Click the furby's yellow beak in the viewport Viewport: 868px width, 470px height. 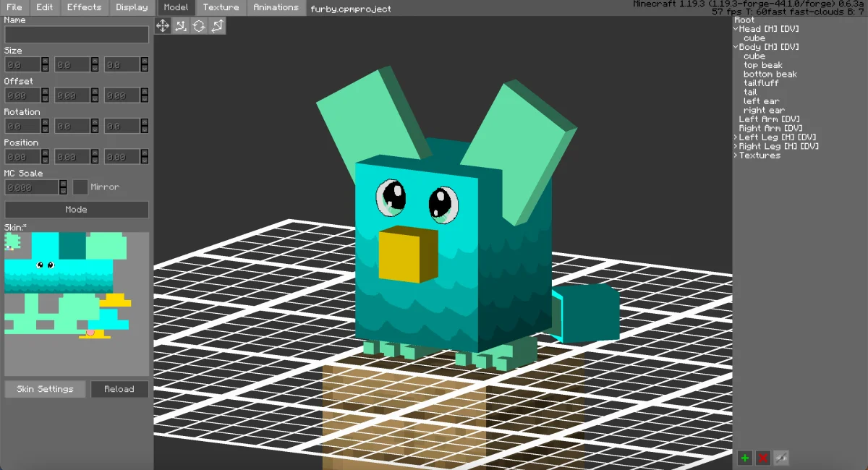tap(408, 255)
